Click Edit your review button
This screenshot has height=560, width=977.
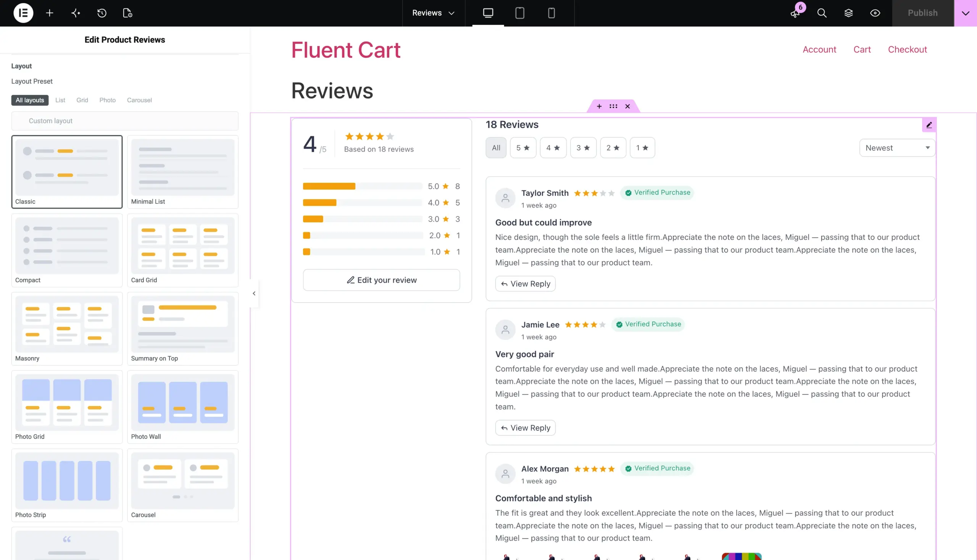381,280
